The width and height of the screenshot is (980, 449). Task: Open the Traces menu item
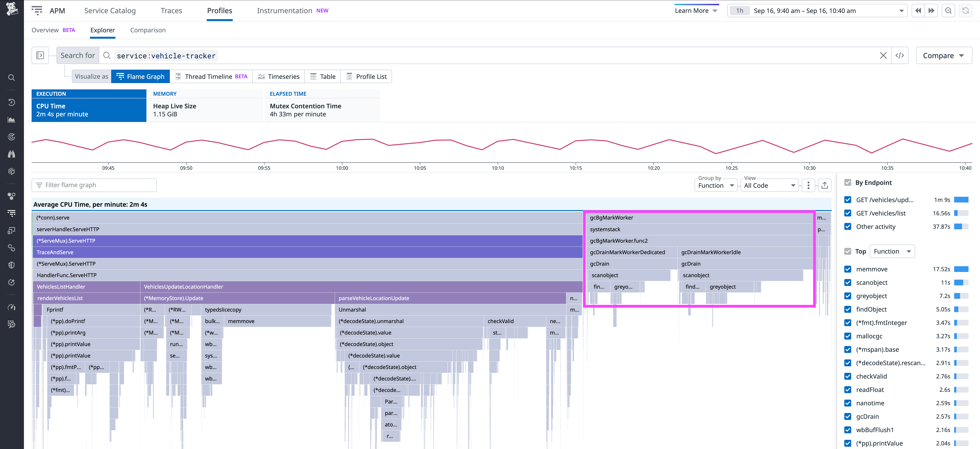coord(171,10)
